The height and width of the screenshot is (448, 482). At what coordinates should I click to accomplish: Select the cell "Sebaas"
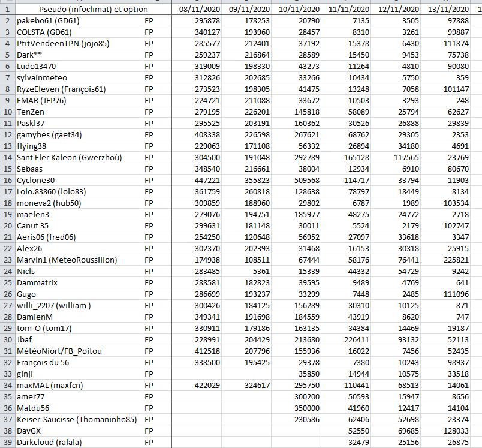(x=79, y=169)
